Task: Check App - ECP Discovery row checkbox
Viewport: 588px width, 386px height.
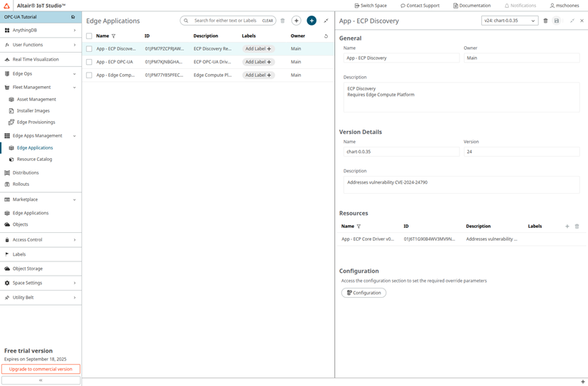Action: 89,48
